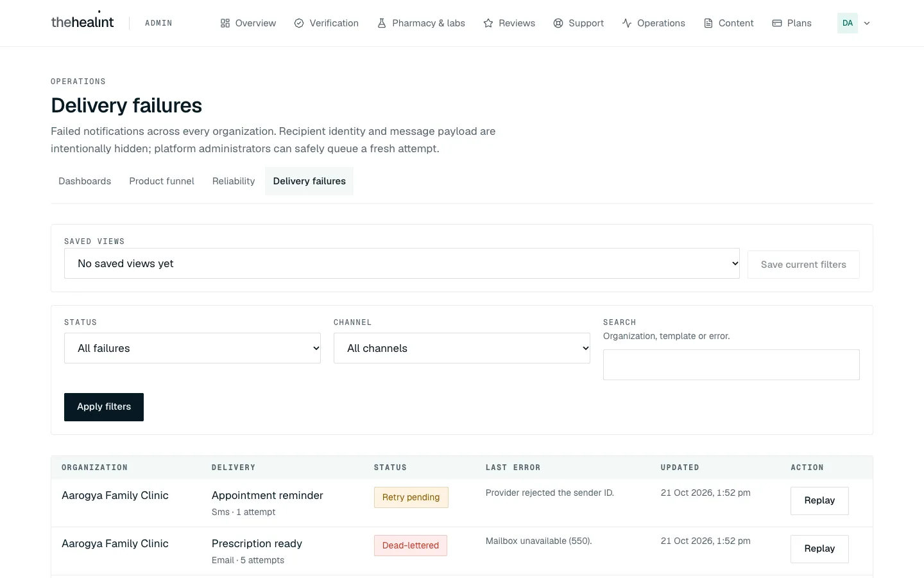
Task: Select the Delivery failures tab
Action: [309, 181]
